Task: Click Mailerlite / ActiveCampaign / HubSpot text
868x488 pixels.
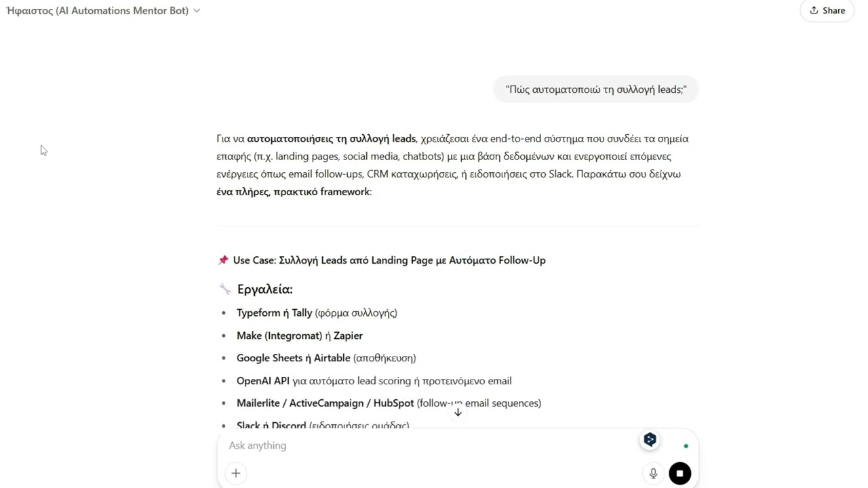Action: pos(325,403)
